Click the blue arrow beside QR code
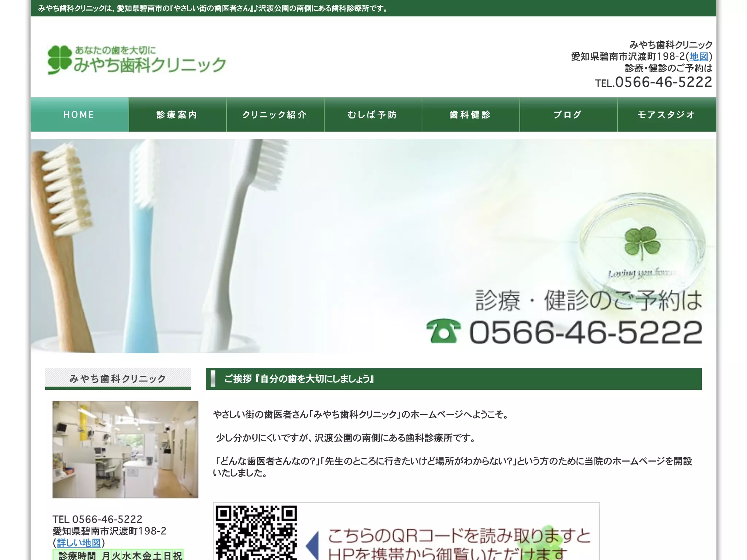The width and height of the screenshot is (747, 560). point(312,545)
